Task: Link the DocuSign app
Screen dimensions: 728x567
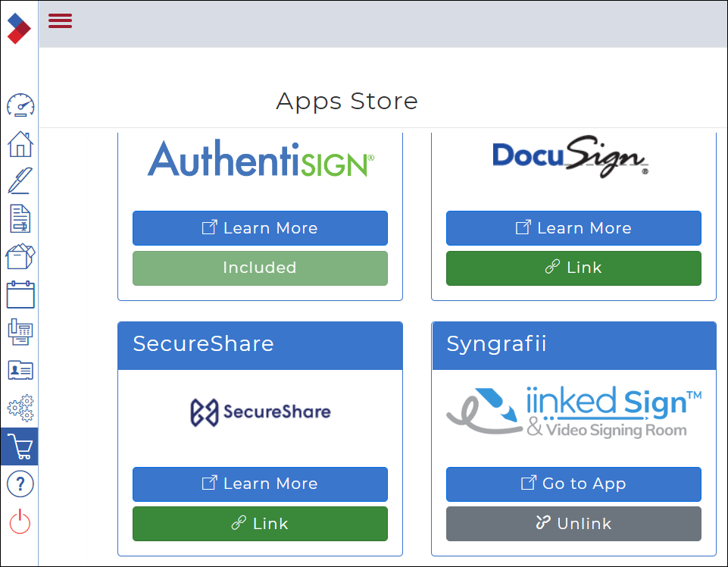Action: point(573,268)
